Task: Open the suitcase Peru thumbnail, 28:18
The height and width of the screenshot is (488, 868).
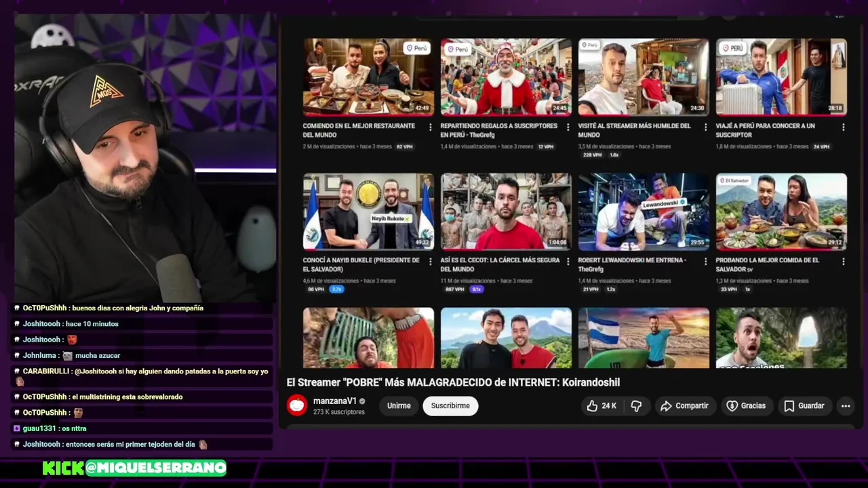Action: pyautogui.click(x=781, y=77)
